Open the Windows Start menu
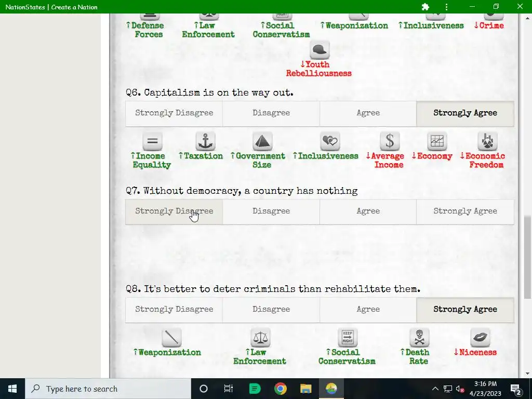 (x=12, y=389)
